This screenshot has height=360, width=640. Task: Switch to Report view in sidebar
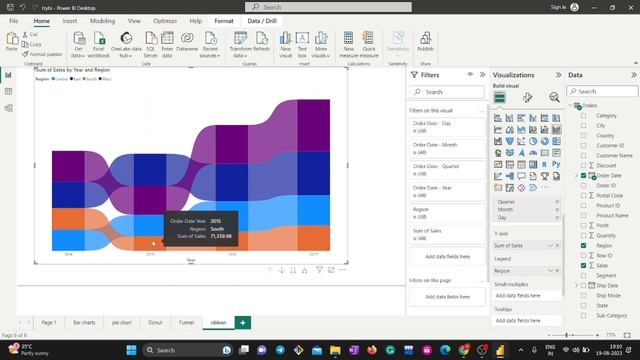[x=8, y=75]
